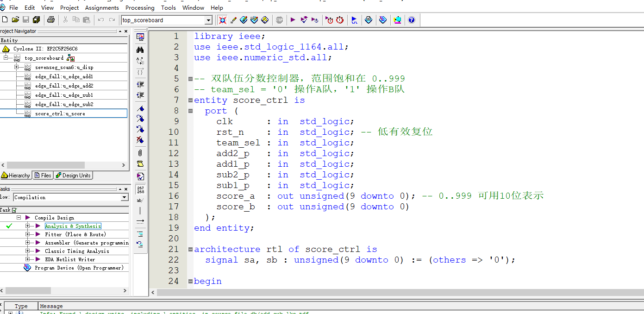
Task: Open the top_scoreboard entity dropdown
Action: click(208, 20)
